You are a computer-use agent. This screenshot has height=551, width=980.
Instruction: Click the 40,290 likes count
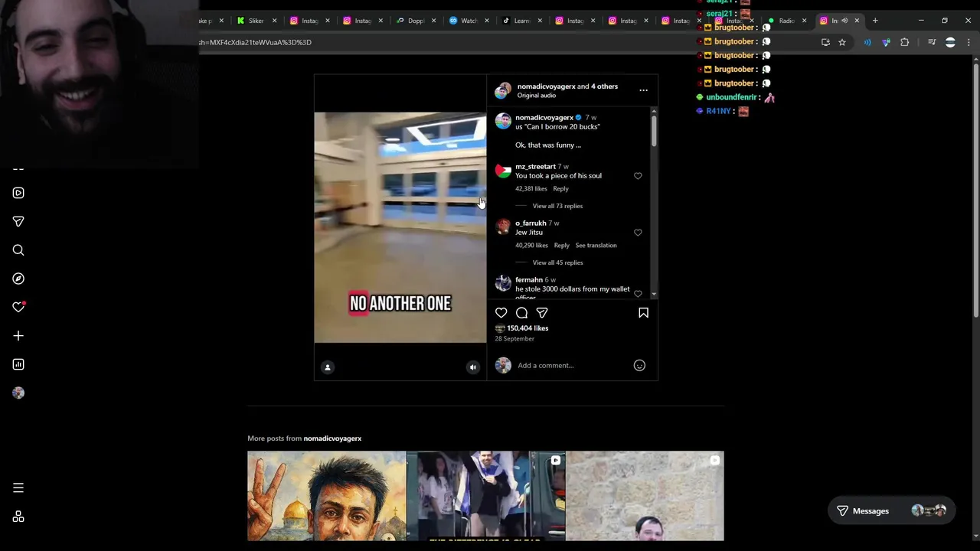pos(531,245)
